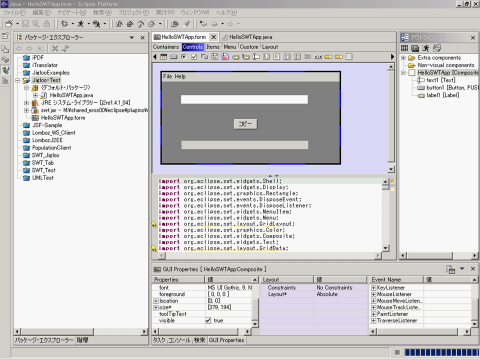Expand the PaintListener event node
This screenshot has width=480, height=360.
pos(374,314)
